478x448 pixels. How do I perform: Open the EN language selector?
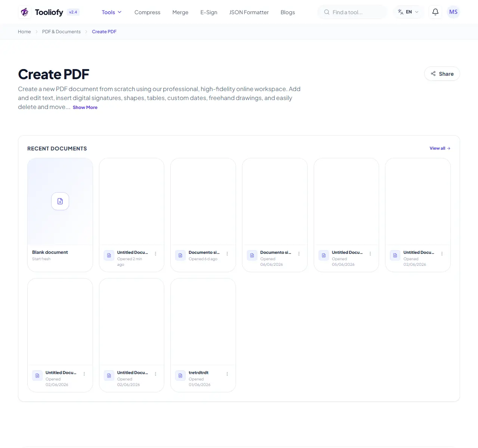[x=409, y=12]
